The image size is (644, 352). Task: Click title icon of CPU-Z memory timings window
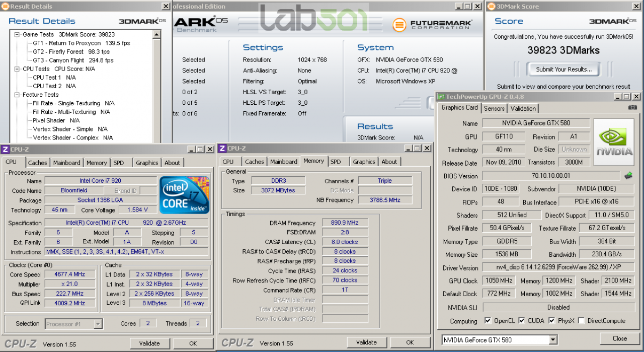coord(222,148)
